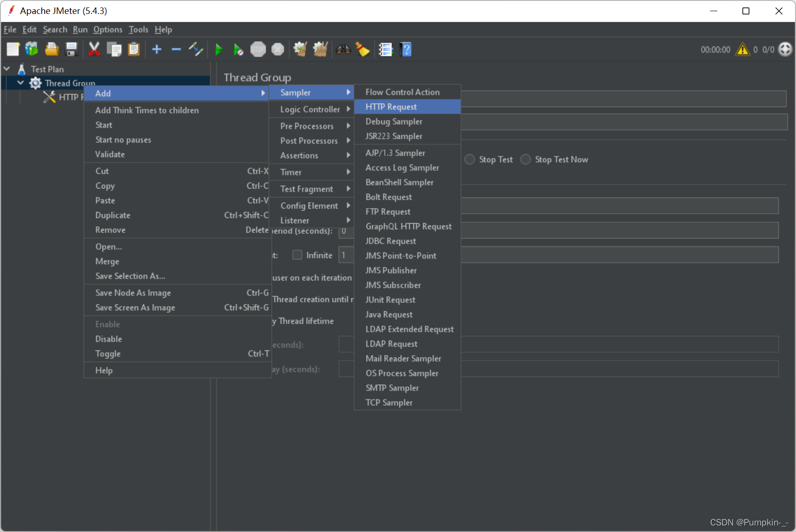Open the Run menu
This screenshot has width=796, height=532.
click(80, 29)
